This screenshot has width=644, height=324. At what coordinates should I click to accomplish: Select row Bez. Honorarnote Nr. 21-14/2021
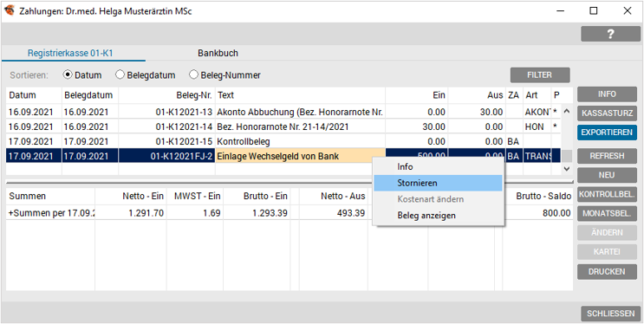283,126
